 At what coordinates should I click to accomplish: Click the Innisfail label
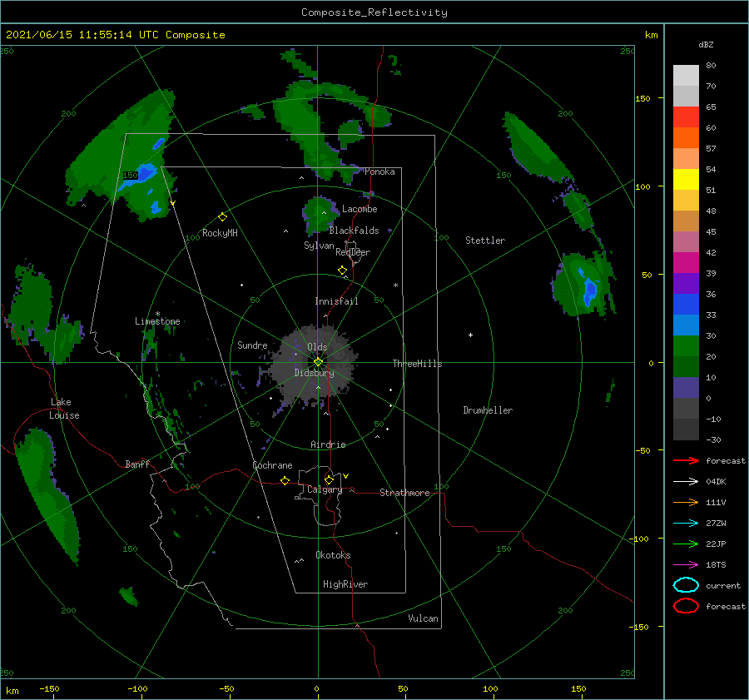336,301
